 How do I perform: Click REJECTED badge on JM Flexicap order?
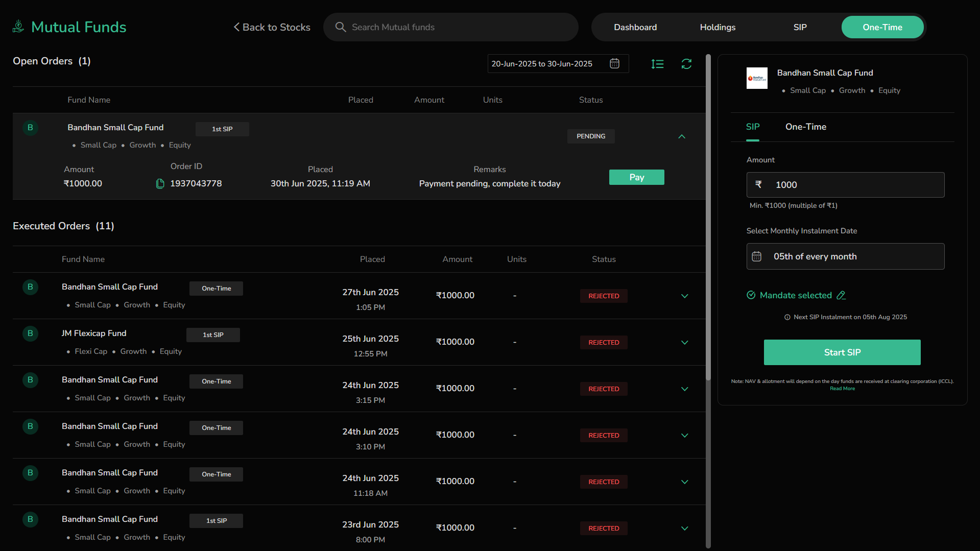click(x=604, y=342)
